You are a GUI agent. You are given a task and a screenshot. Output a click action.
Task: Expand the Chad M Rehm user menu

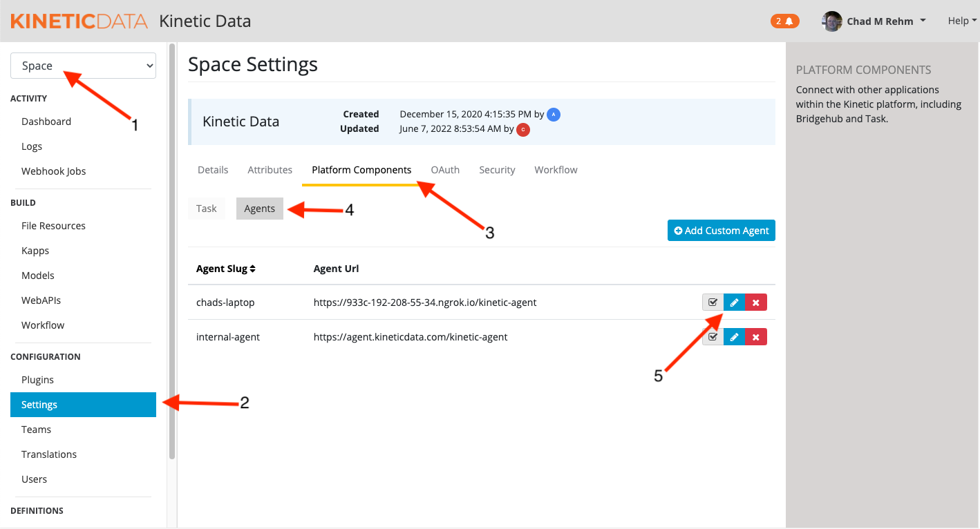pyautogui.click(x=886, y=21)
